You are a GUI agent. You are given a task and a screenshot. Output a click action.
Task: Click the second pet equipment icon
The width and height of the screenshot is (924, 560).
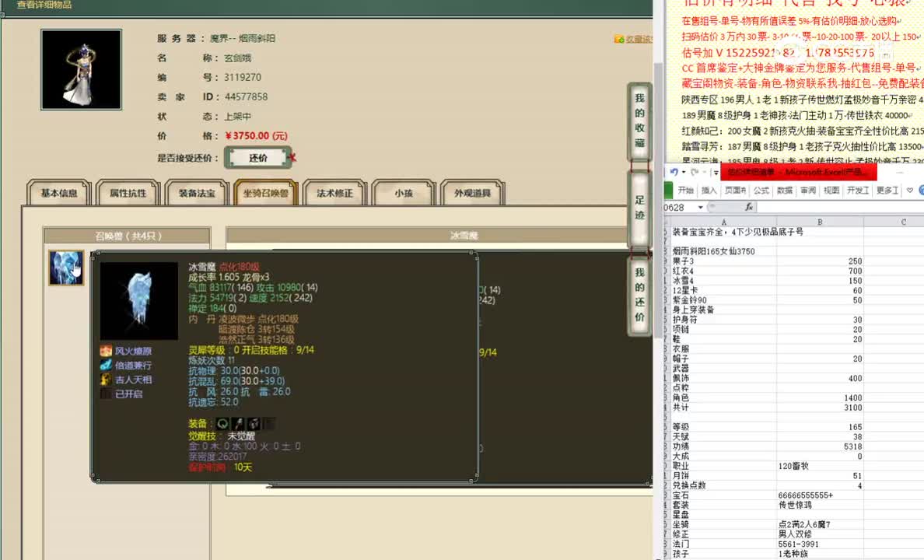(238, 423)
